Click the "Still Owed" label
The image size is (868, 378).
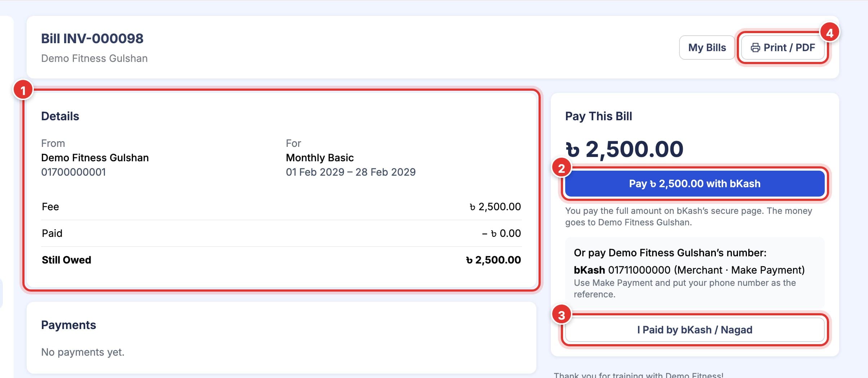67,260
